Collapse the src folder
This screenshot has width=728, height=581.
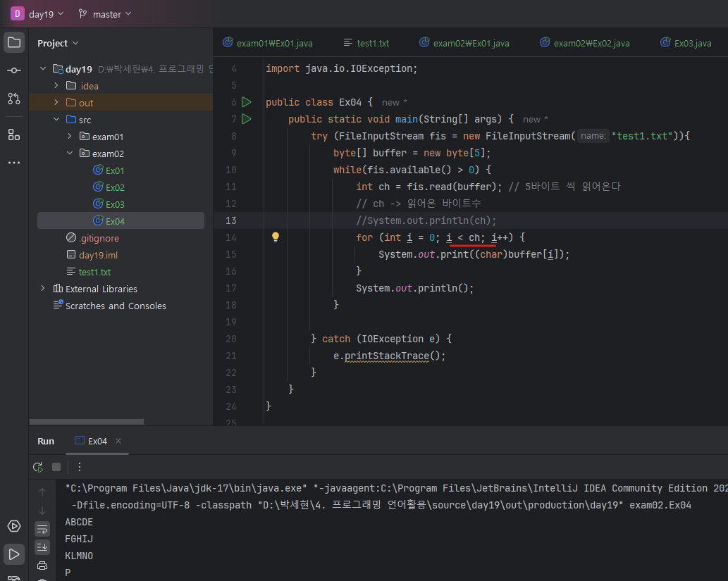(x=56, y=120)
